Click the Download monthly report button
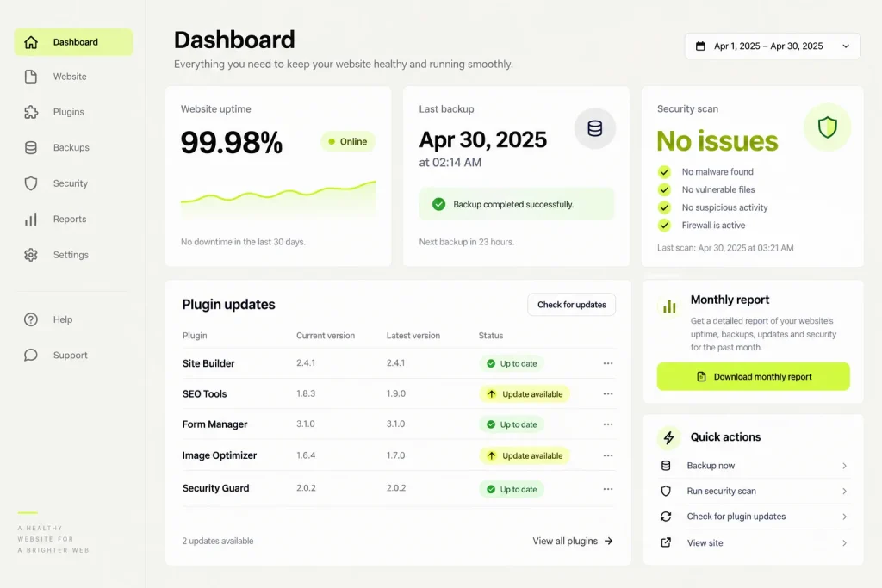Screen dimensions: 882x588 pyautogui.click(x=753, y=376)
